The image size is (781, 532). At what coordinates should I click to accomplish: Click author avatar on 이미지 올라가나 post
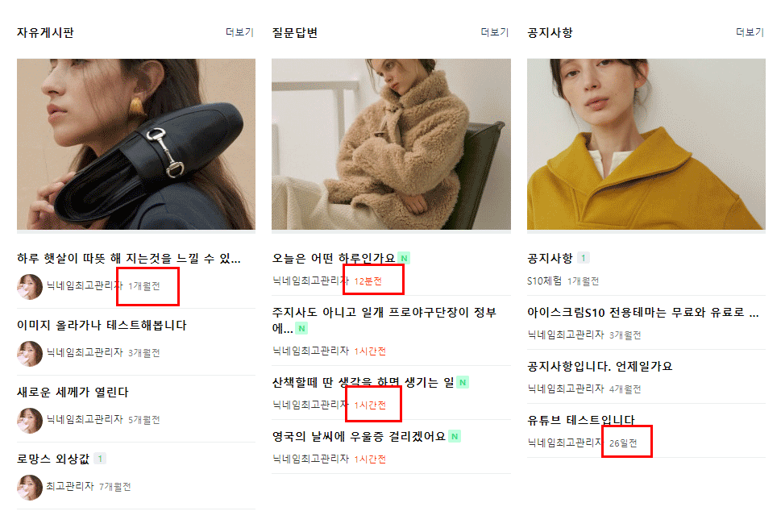(30, 353)
